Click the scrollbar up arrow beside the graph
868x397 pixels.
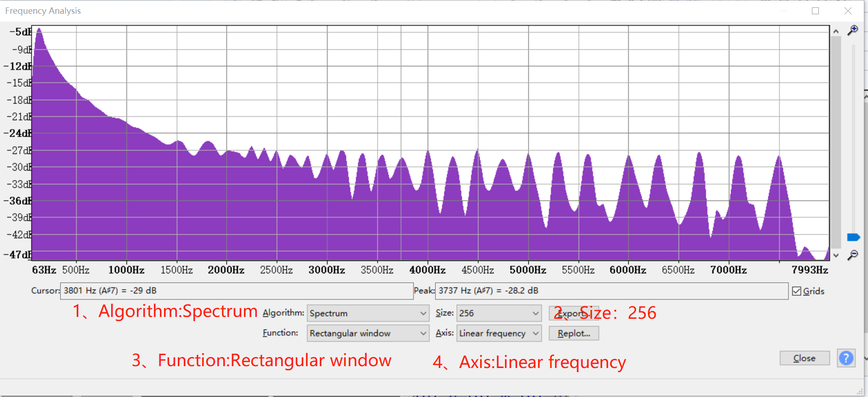point(836,31)
